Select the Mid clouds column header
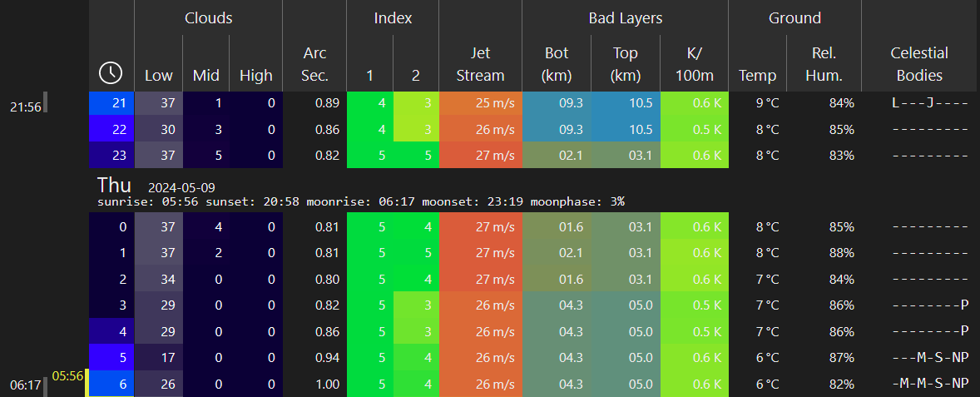This screenshot has width=980, height=397. pyautogui.click(x=205, y=75)
